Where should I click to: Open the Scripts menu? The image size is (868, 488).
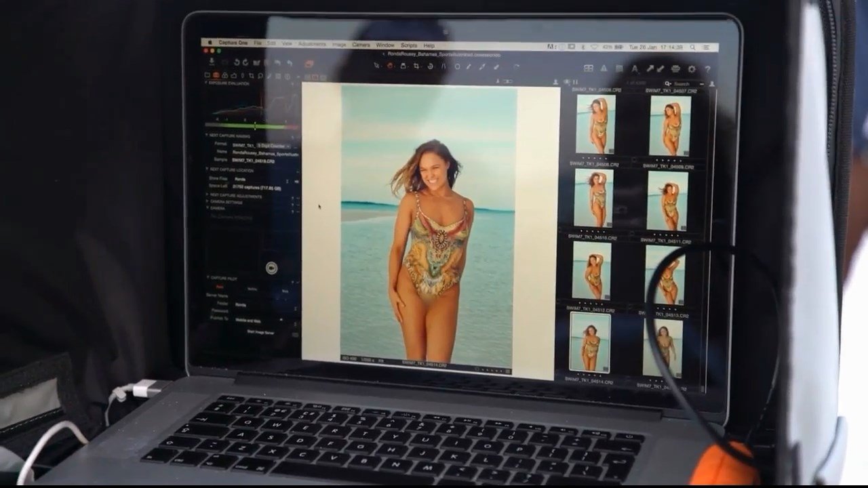point(408,45)
